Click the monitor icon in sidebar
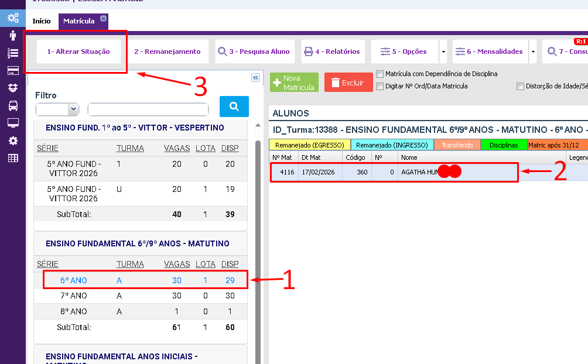Viewport: 588px width, 364px height. point(13,123)
